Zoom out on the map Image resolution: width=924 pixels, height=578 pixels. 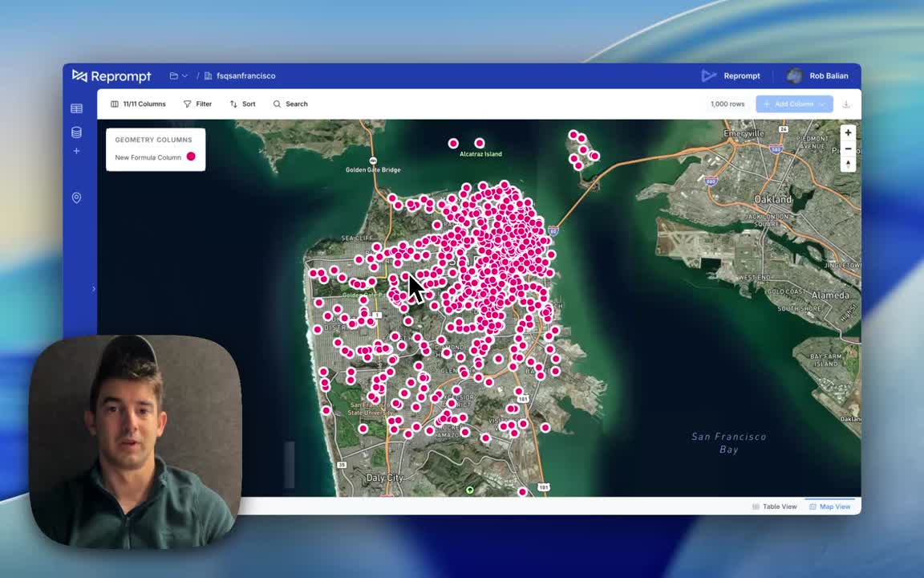(x=848, y=149)
